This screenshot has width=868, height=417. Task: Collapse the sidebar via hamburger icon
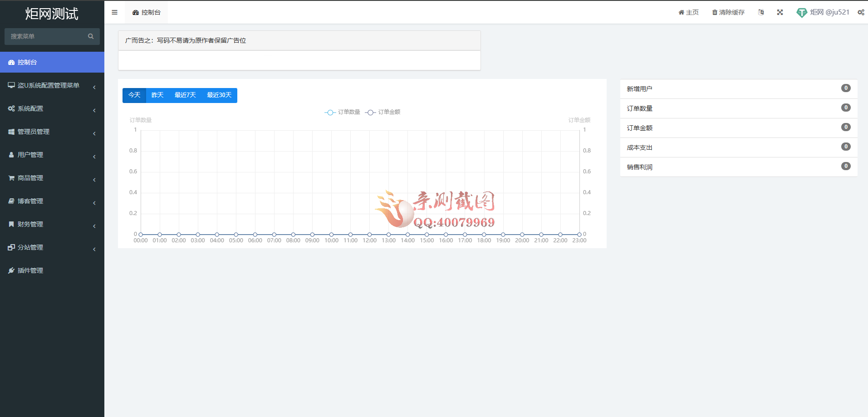(114, 12)
